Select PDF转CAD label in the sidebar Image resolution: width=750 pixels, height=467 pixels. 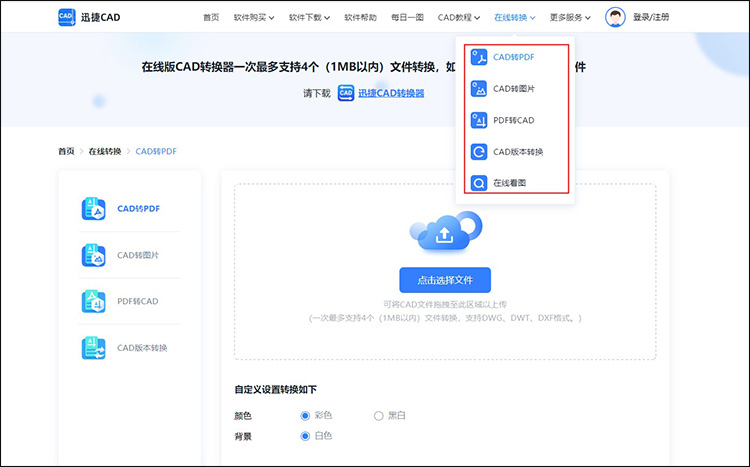click(x=138, y=301)
